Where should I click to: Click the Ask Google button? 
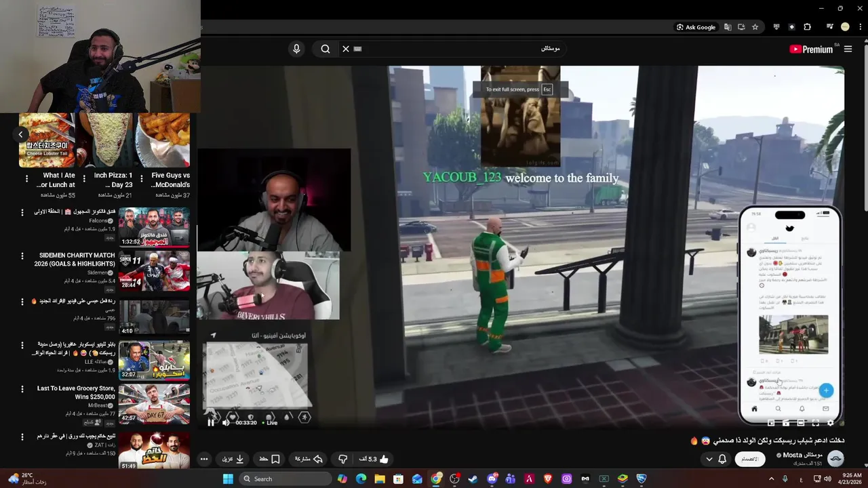(696, 27)
